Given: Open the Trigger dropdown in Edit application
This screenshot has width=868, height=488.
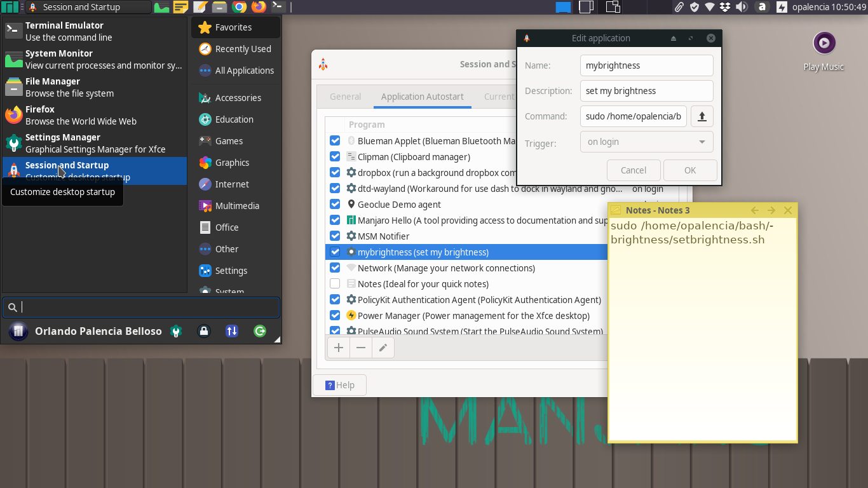Looking at the screenshot, I should point(647,142).
